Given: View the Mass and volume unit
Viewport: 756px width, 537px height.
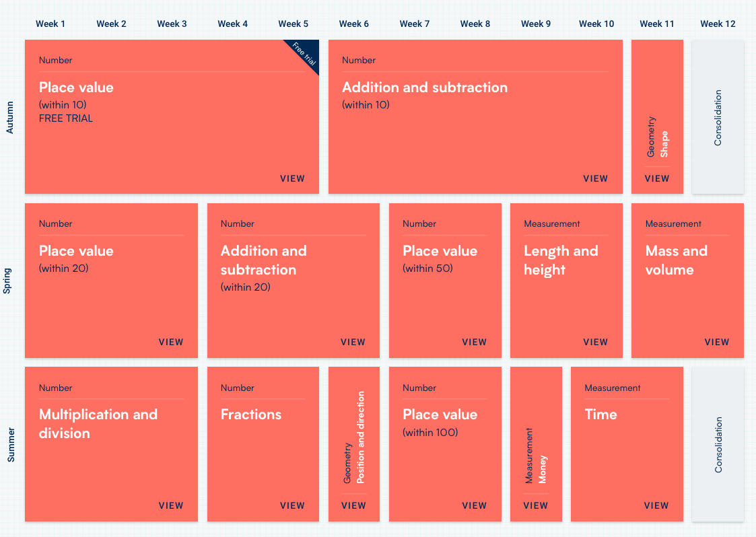Looking at the screenshot, I should [716, 342].
